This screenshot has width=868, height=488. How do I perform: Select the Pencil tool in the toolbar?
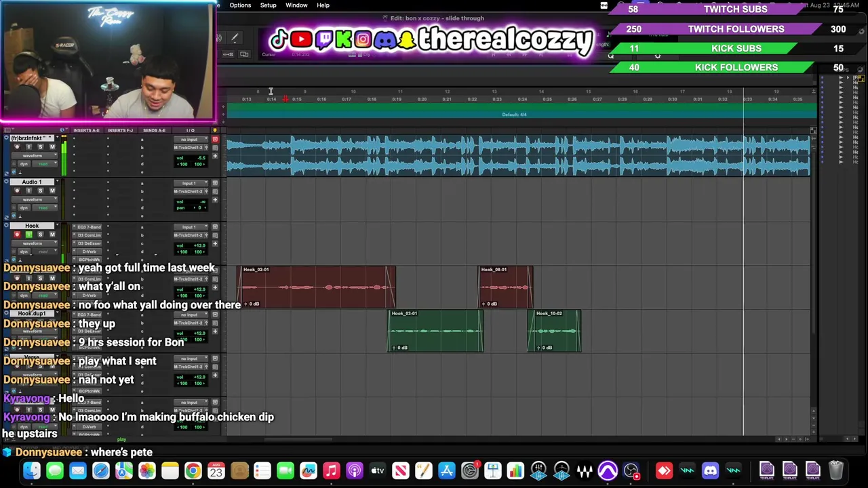pos(234,39)
